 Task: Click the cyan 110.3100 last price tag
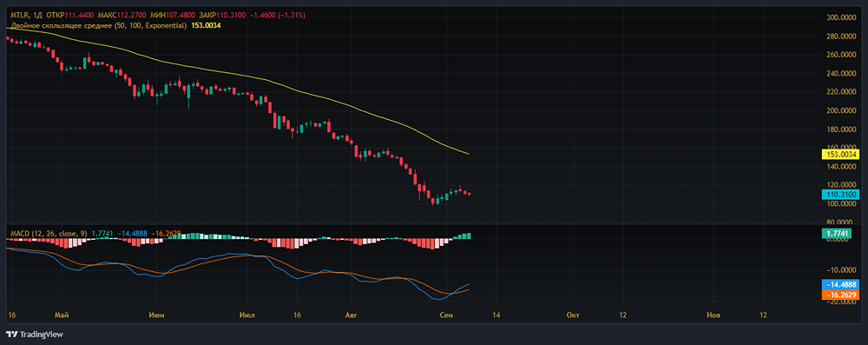click(839, 194)
